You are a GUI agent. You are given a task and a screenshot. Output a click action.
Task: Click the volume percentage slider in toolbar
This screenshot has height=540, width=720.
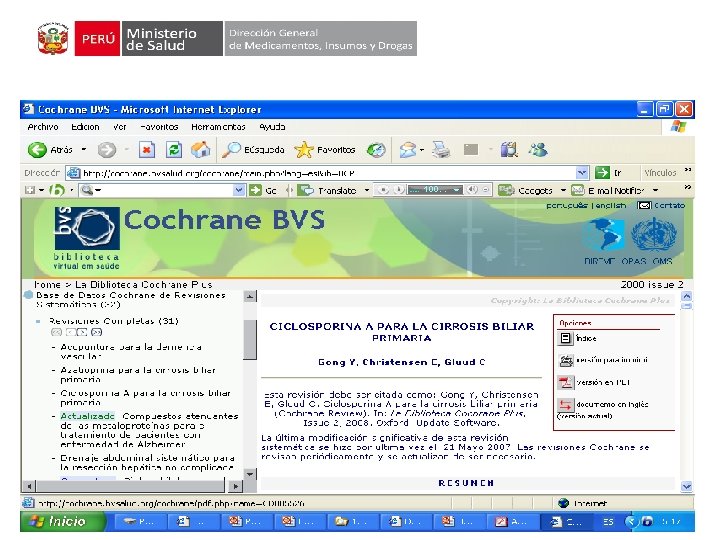[434, 190]
